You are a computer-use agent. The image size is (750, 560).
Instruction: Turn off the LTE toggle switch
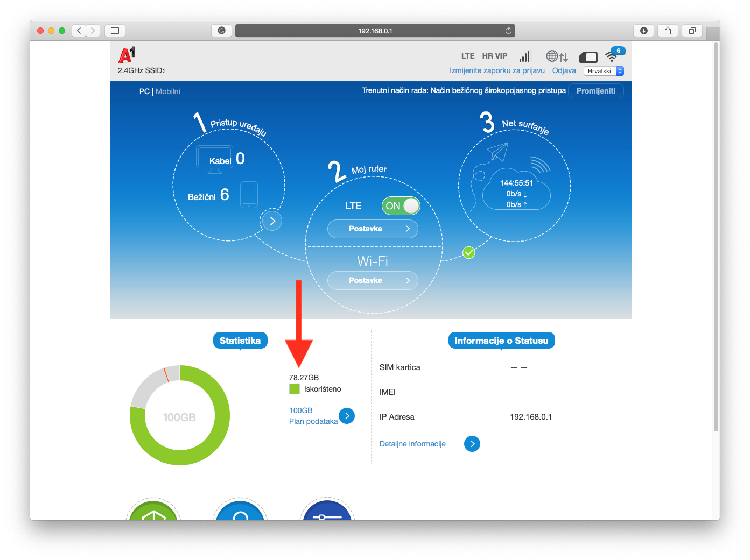tap(401, 205)
